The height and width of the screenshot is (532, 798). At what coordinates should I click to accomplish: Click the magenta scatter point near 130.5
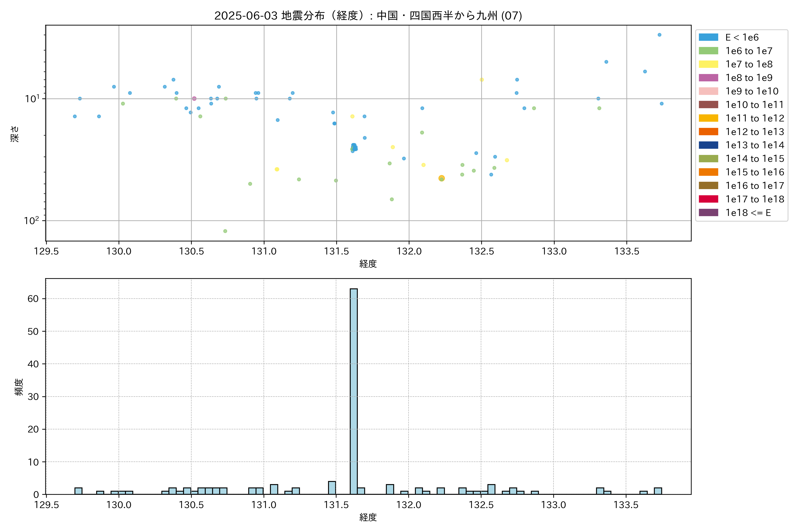[194, 98]
